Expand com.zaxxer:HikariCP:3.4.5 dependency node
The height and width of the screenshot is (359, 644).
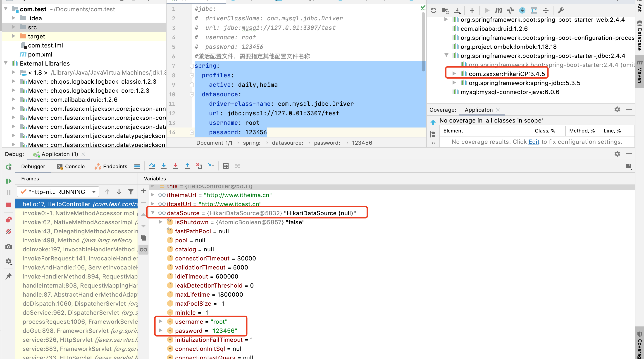454,74
